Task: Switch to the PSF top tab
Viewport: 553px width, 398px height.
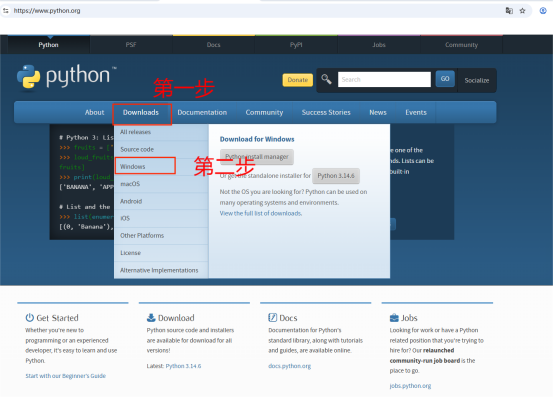Action: click(131, 45)
